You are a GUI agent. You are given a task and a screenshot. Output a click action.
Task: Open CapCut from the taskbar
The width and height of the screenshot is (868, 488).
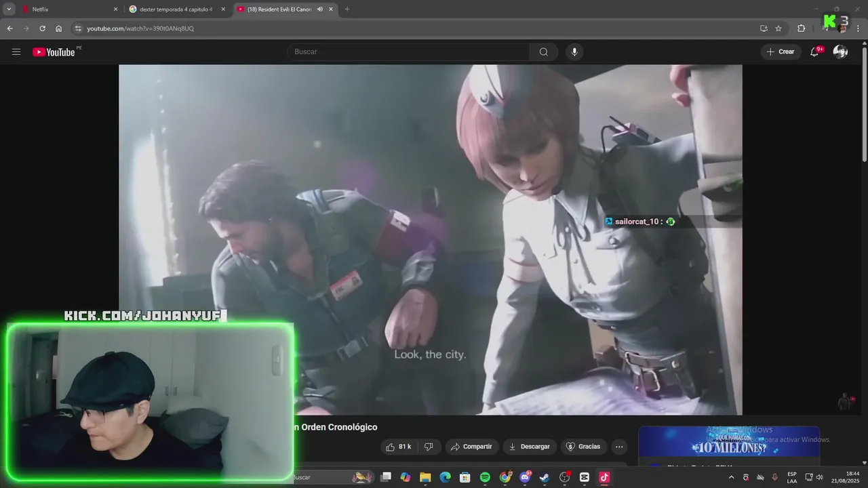point(585,477)
